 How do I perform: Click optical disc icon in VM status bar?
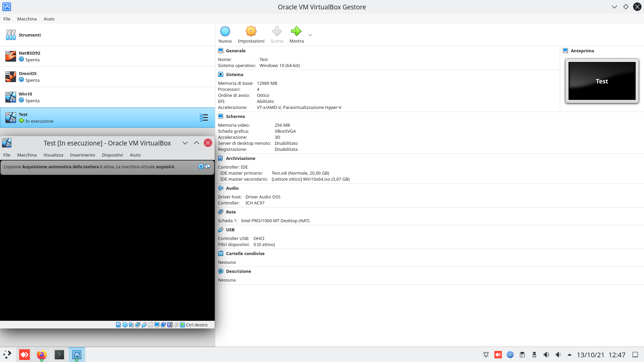(x=125, y=325)
